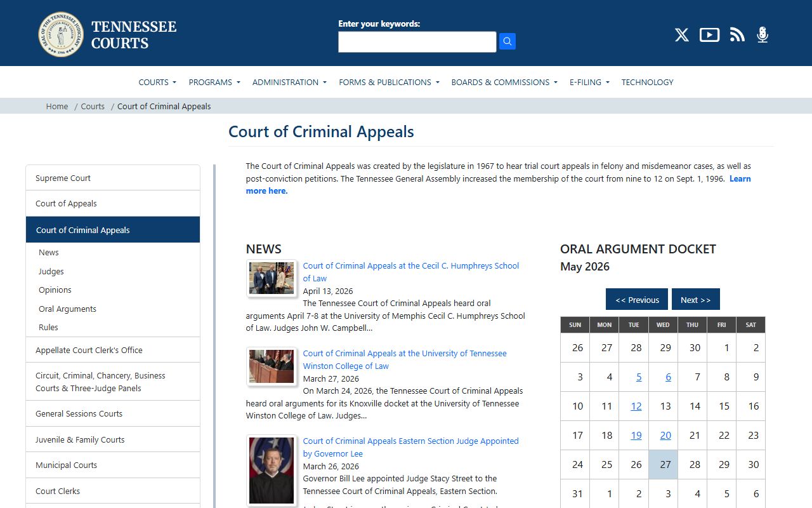812x508 pixels.
Task: Expand the Programs dropdown menu
Action: click(214, 82)
